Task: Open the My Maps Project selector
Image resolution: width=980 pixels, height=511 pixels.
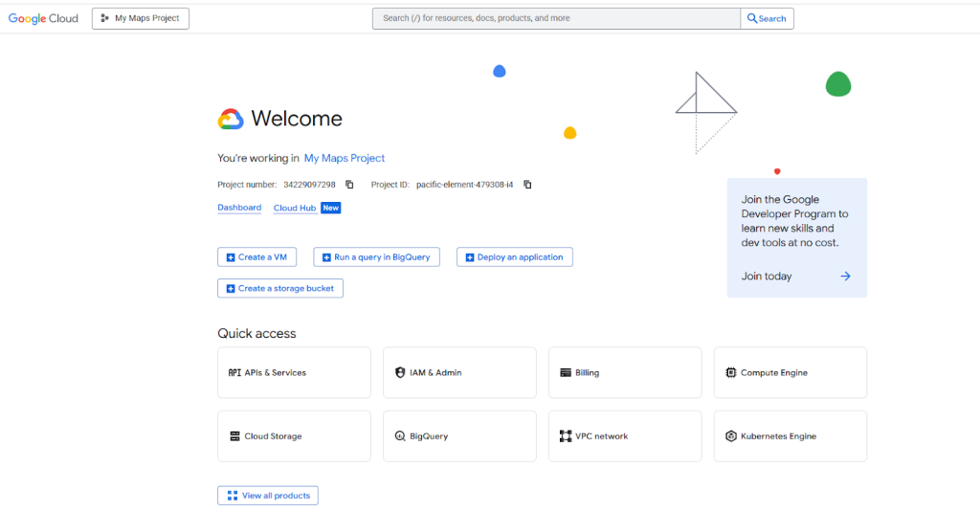Action: [x=141, y=18]
